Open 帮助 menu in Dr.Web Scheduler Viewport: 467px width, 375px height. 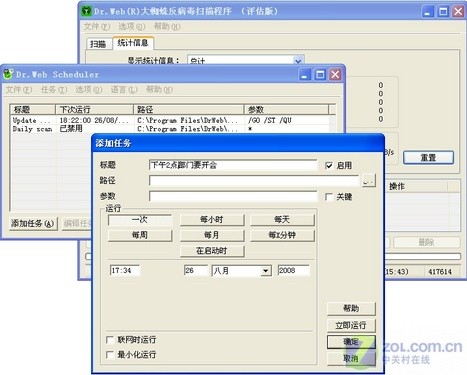pos(159,89)
